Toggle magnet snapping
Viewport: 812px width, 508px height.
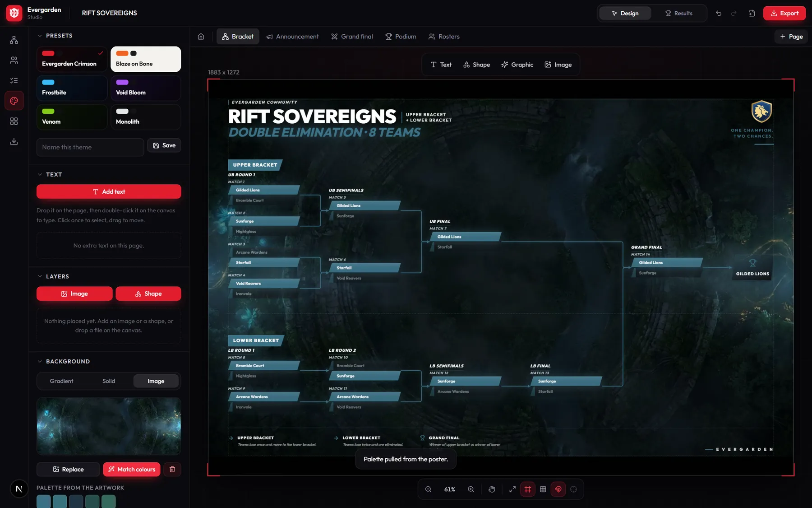(558, 489)
